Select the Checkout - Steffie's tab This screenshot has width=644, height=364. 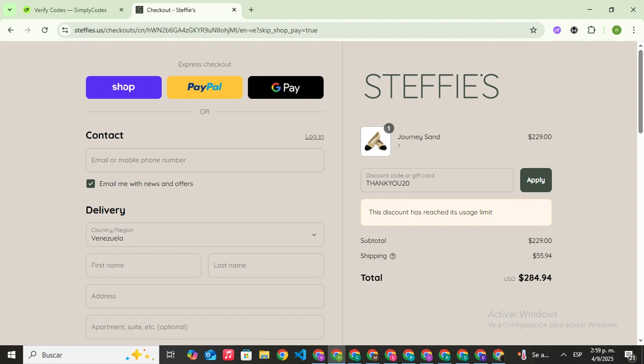(x=187, y=10)
